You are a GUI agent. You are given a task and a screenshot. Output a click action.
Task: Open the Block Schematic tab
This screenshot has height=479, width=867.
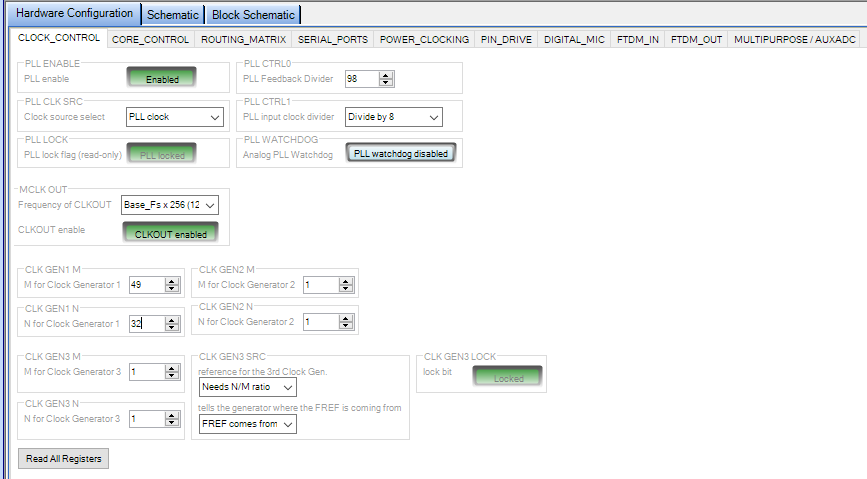pyautogui.click(x=253, y=15)
